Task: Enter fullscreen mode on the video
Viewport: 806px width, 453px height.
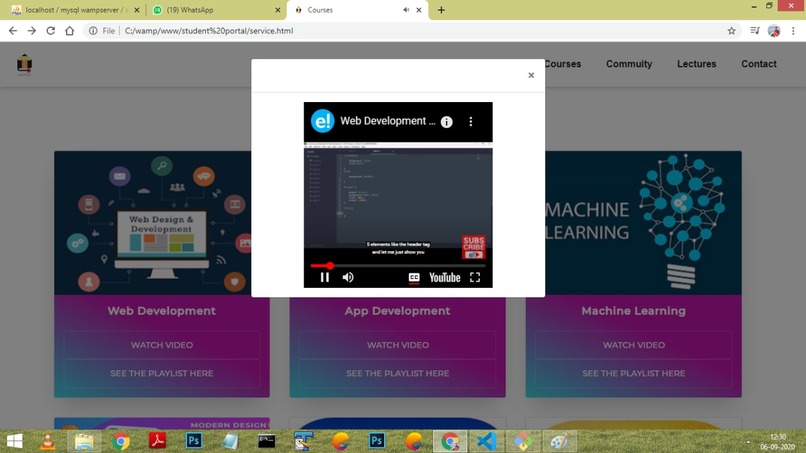Action: point(475,278)
